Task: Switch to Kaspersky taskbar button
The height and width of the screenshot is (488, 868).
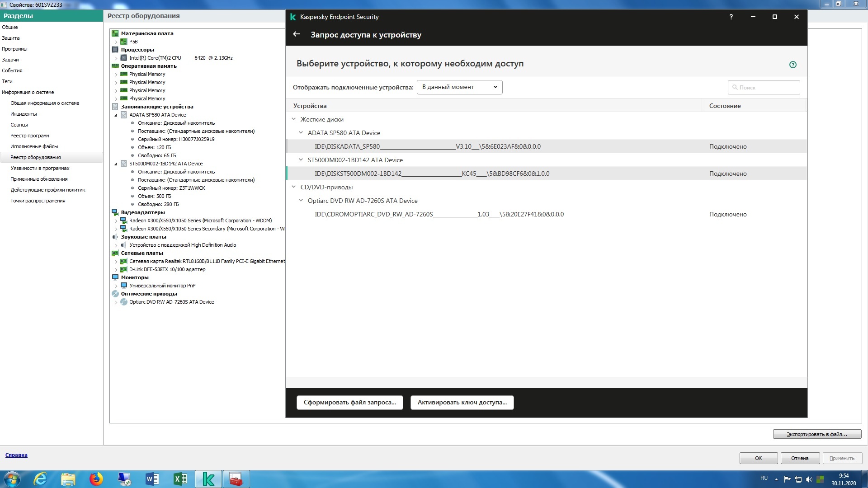Action: tap(208, 479)
